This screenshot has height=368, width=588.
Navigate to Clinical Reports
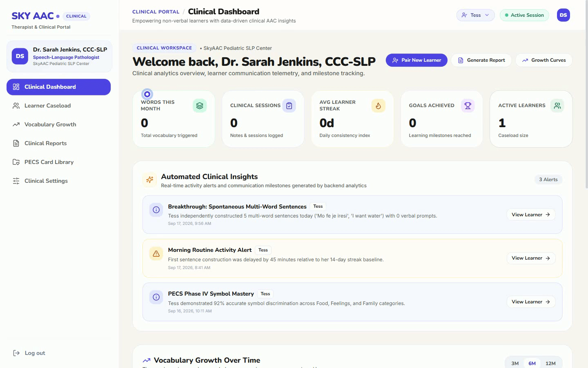[x=58, y=143]
